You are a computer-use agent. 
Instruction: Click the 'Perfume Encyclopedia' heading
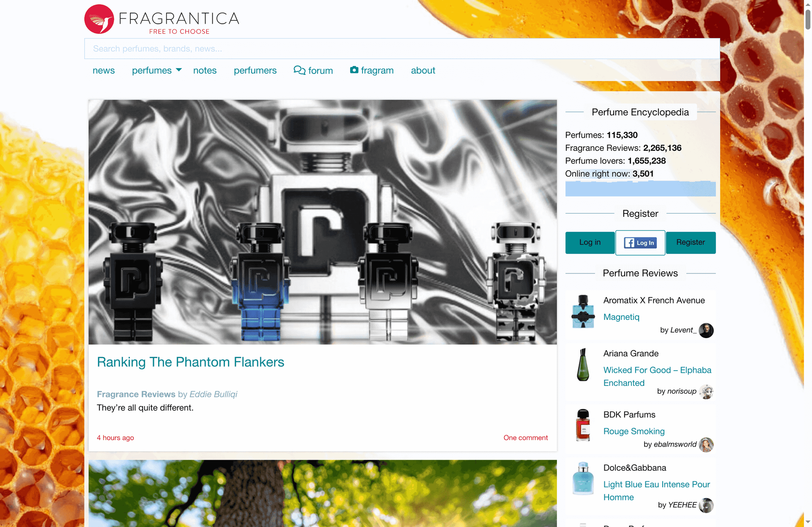tap(640, 112)
